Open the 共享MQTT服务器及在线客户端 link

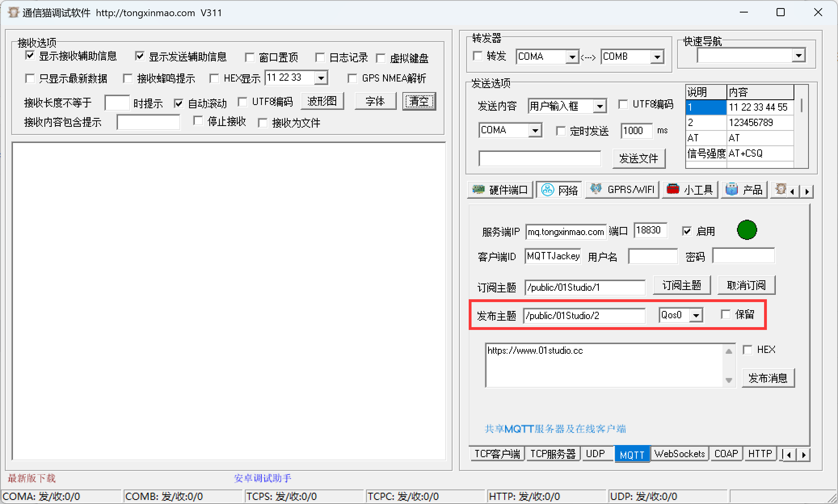pyautogui.click(x=555, y=429)
